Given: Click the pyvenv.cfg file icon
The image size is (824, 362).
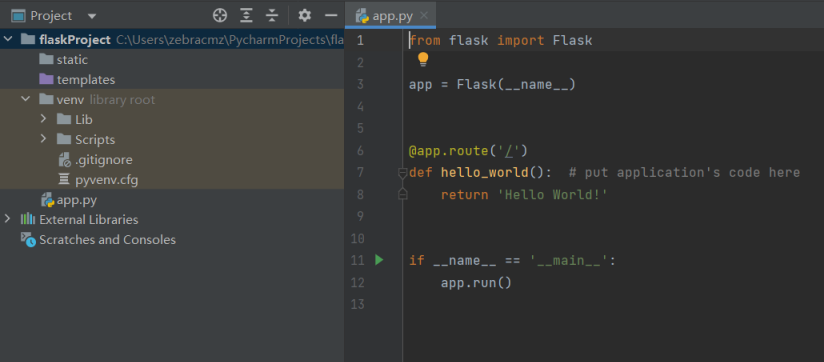Looking at the screenshot, I should click(x=64, y=180).
